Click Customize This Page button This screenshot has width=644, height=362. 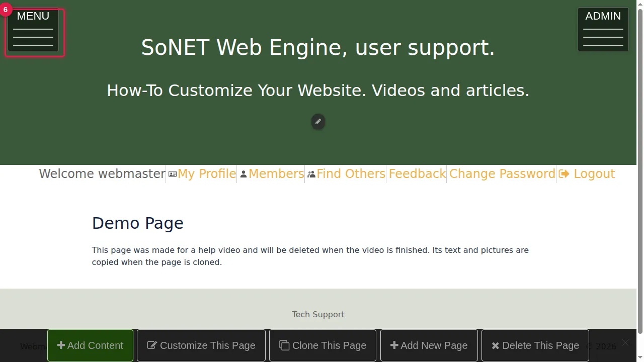pyautogui.click(x=201, y=345)
